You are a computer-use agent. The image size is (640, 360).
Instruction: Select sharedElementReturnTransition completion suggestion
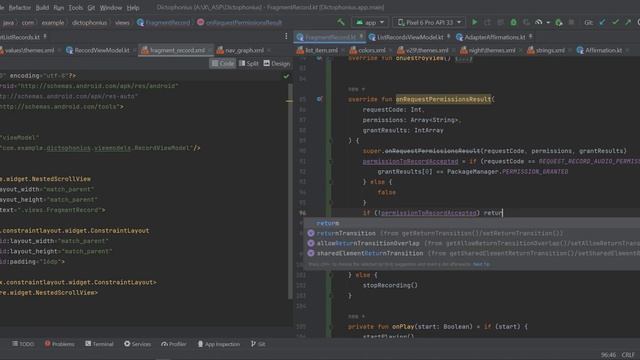click(x=471, y=253)
